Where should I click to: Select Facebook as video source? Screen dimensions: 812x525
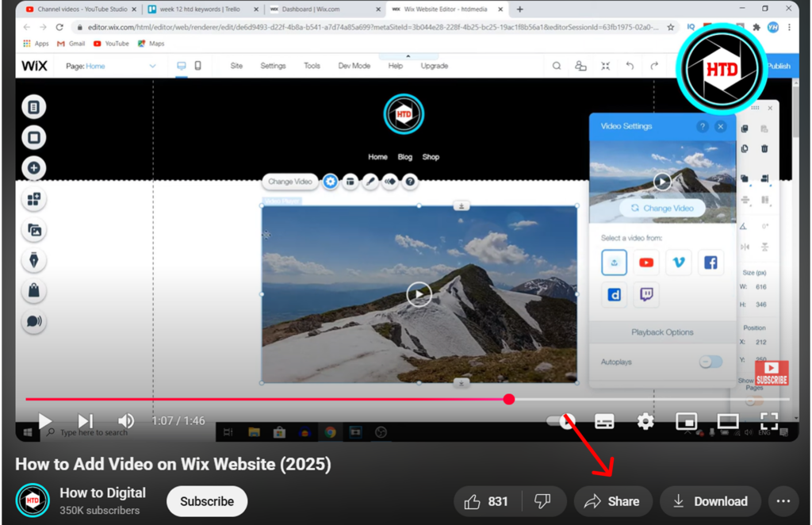coord(710,262)
